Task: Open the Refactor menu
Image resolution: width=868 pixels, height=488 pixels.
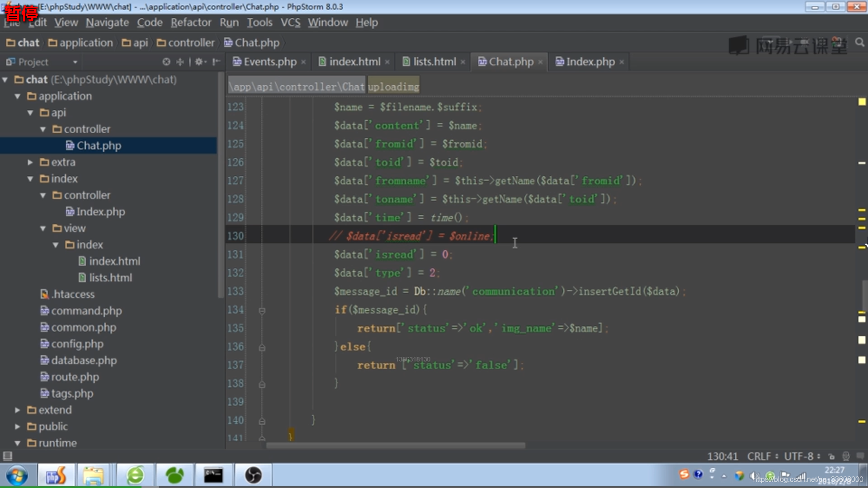Action: coord(190,22)
